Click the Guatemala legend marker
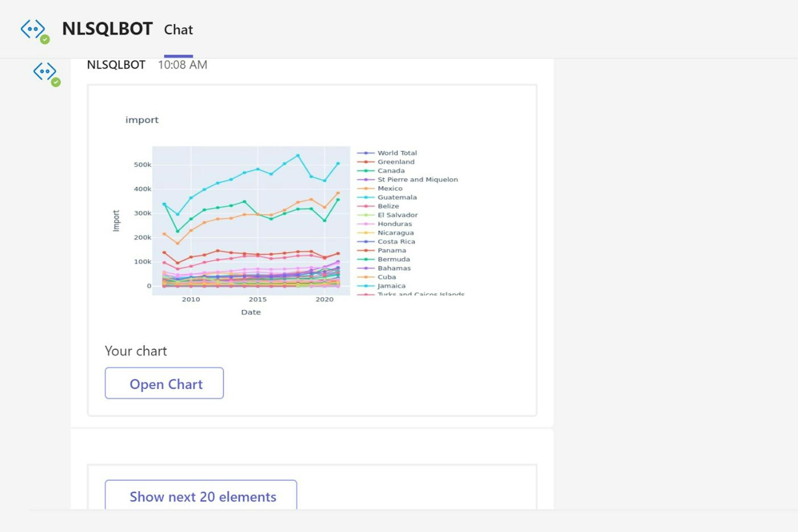Screen dimensions: 798x532 coord(366,197)
